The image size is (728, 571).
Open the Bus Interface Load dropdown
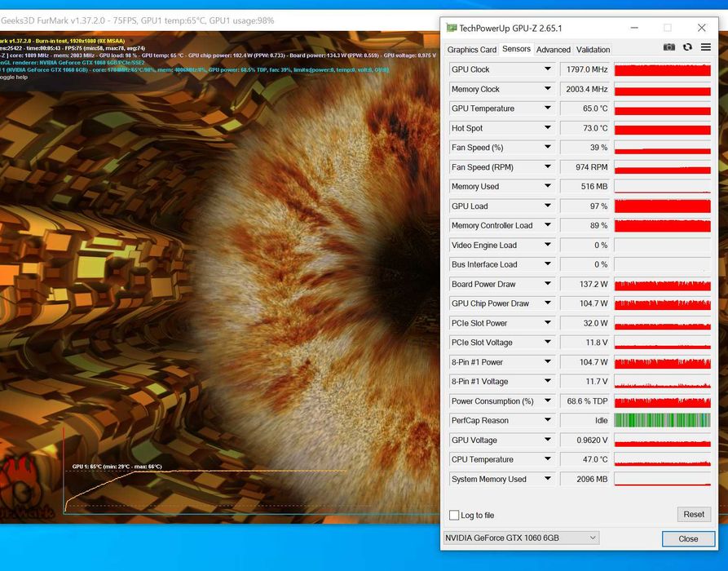[x=548, y=264]
